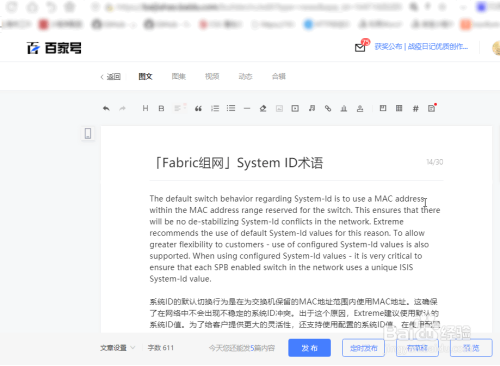Open the note icon with red dot
This screenshot has height=366, width=500.
pyautogui.click(x=432, y=108)
